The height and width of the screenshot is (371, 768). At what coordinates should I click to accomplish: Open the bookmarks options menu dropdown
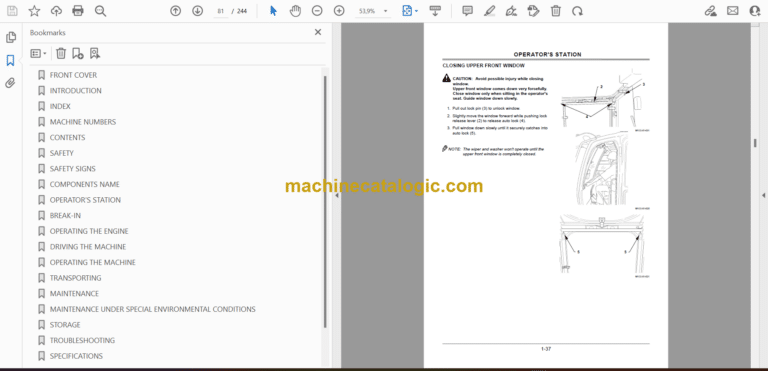click(39, 53)
